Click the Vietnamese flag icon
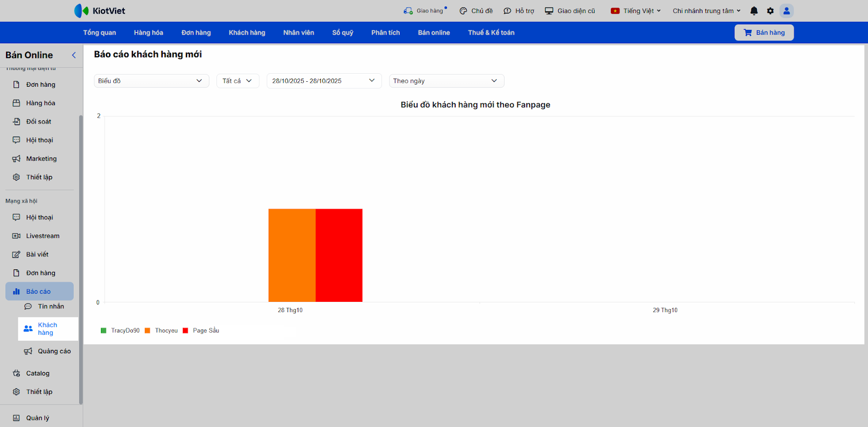Image resolution: width=868 pixels, height=427 pixels. coord(615,11)
